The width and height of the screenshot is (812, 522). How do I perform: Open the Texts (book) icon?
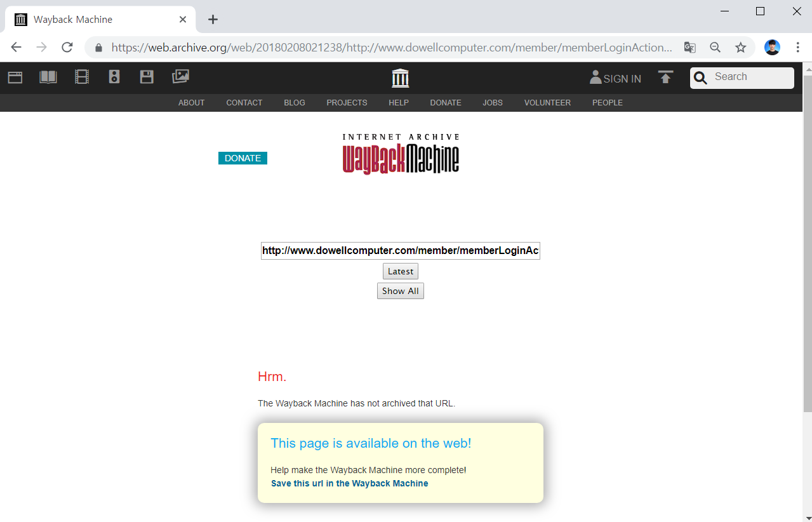(48, 77)
